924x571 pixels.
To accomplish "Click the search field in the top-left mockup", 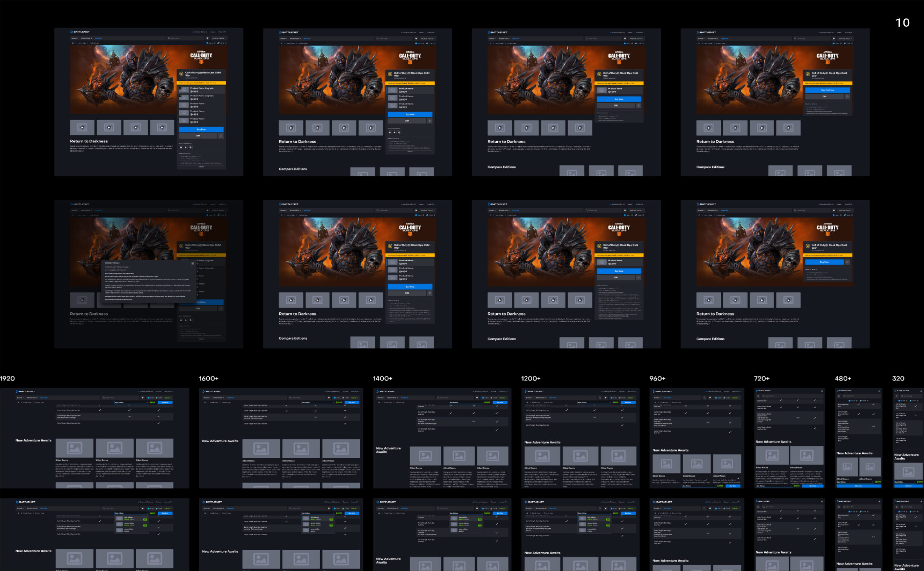I will [186, 38].
